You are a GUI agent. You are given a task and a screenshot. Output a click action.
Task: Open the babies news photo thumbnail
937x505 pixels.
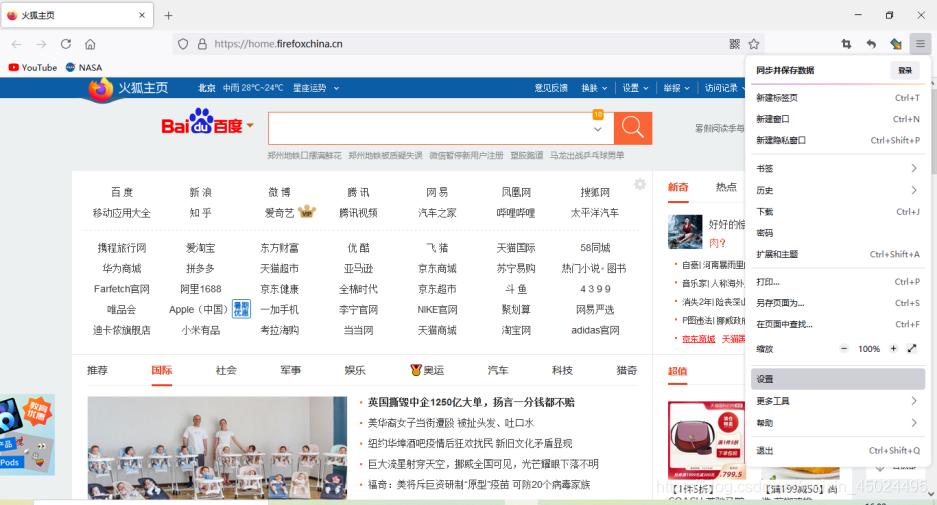point(217,448)
